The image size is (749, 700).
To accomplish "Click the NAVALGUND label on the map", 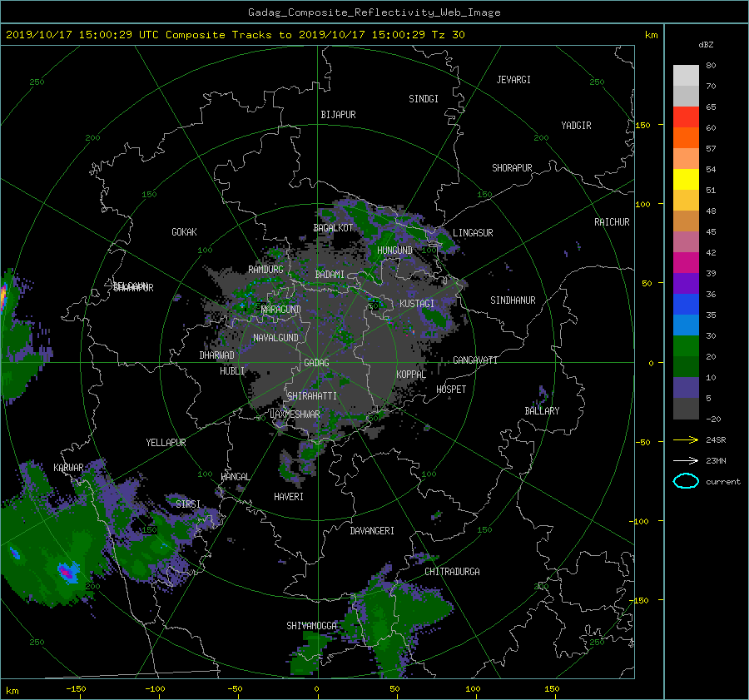I will pyautogui.click(x=275, y=338).
